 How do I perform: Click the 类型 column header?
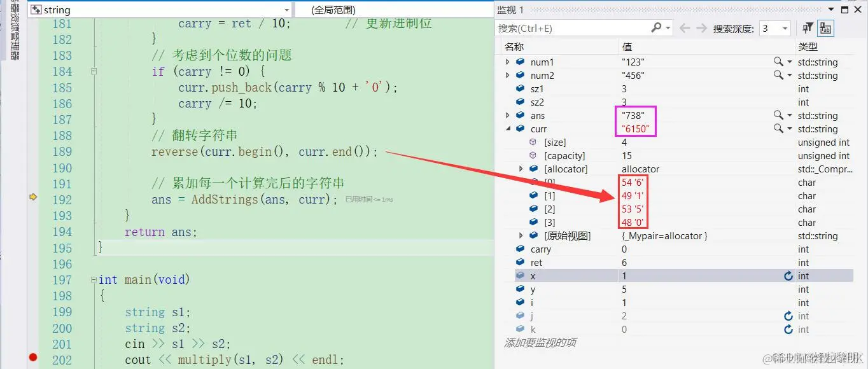tap(807, 46)
